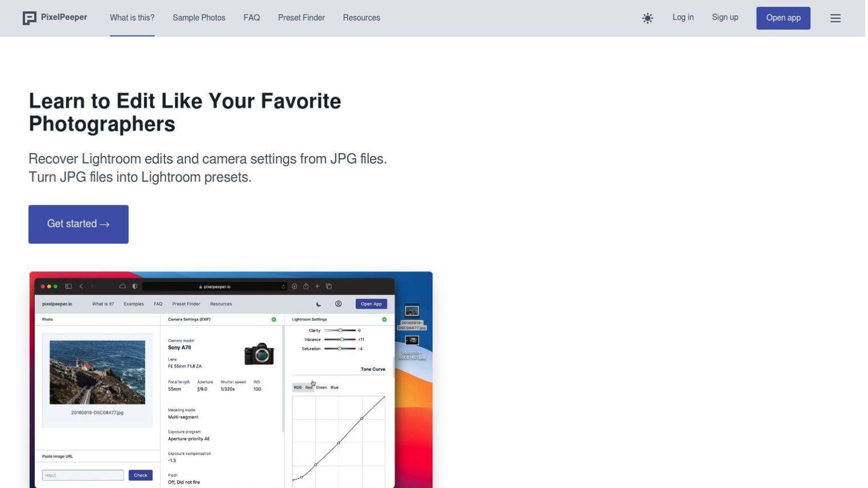This screenshot has width=868, height=488.
Task: Select the Blue tone curve tab in the preview
Action: 335,387
